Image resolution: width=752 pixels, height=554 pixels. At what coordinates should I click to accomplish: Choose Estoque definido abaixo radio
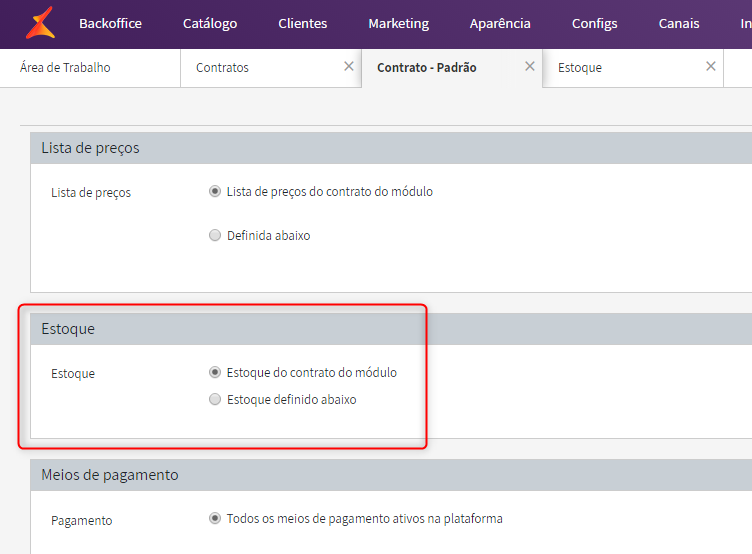click(x=215, y=399)
